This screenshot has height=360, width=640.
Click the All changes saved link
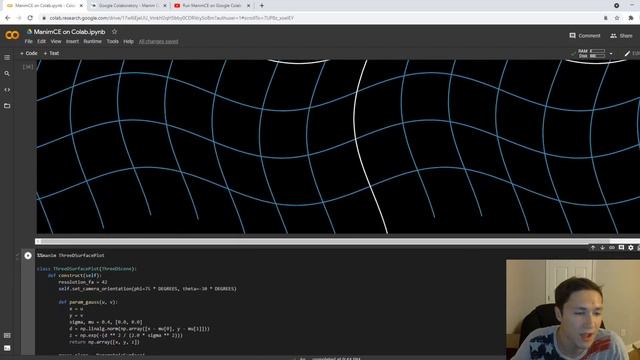(x=158, y=41)
